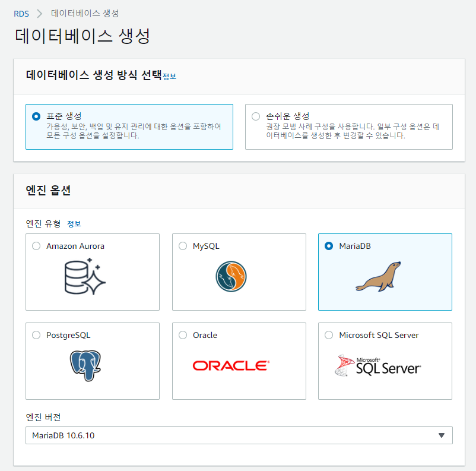Screen dimensions: 476x471
Task: Select the 표준 생성 radio button
Action: [x=36, y=116]
